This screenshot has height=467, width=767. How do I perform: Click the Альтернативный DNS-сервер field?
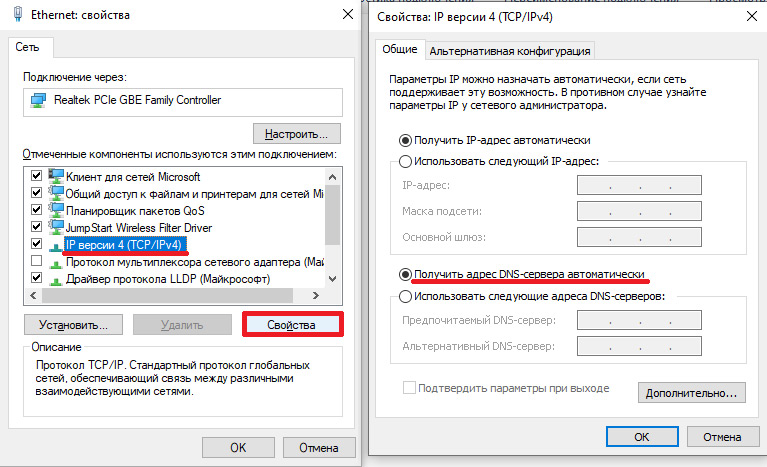(639, 346)
